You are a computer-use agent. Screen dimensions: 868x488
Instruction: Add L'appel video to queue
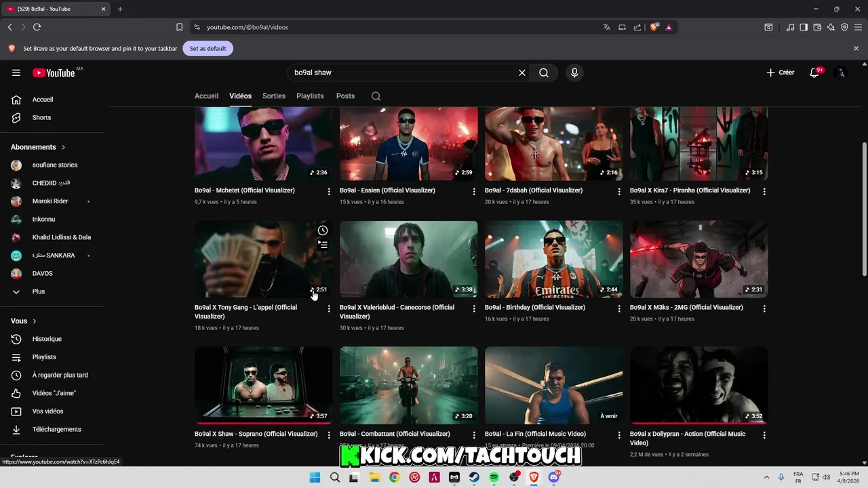[323, 245]
